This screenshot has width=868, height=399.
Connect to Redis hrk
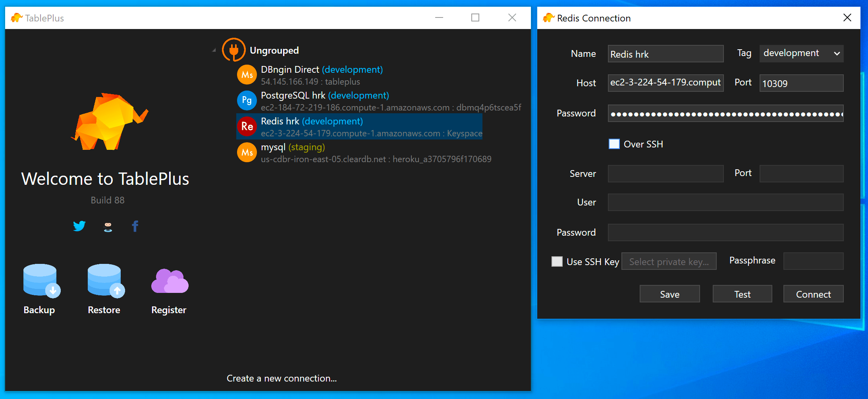point(813,294)
